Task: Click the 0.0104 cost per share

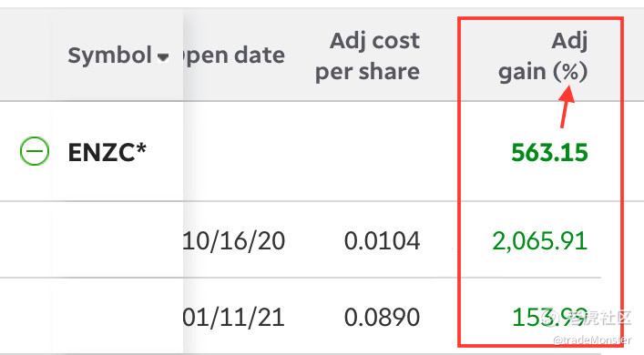Action: pyautogui.click(x=382, y=240)
